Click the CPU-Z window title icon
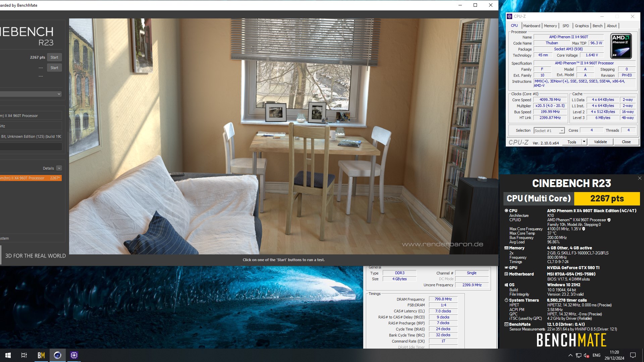644x362 pixels. [x=509, y=16]
